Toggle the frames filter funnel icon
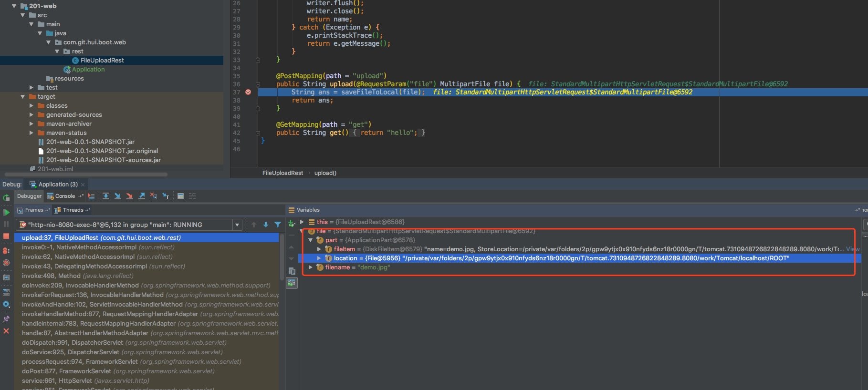868x390 pixels. click(x=278, y=225)
